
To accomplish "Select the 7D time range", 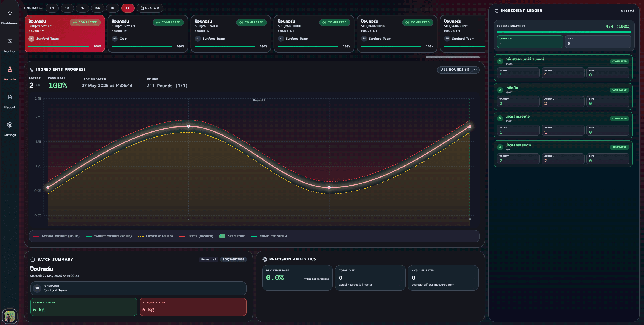I will click(x=82, y=8).
